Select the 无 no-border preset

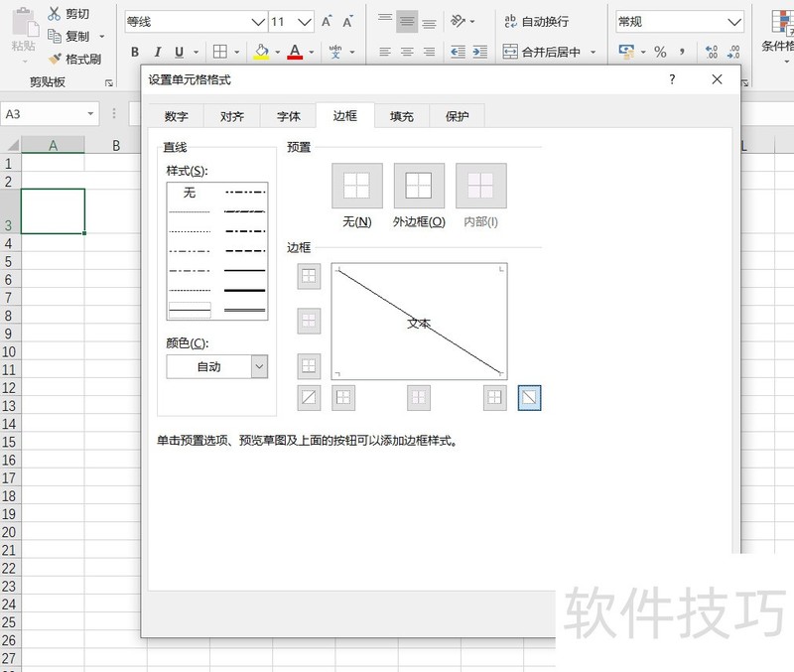(356, 186)
